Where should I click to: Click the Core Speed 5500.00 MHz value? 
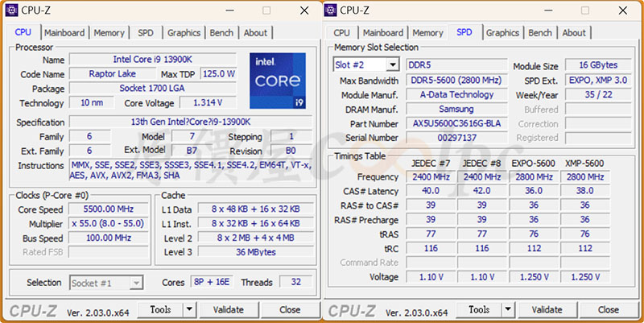click(109, 209)
